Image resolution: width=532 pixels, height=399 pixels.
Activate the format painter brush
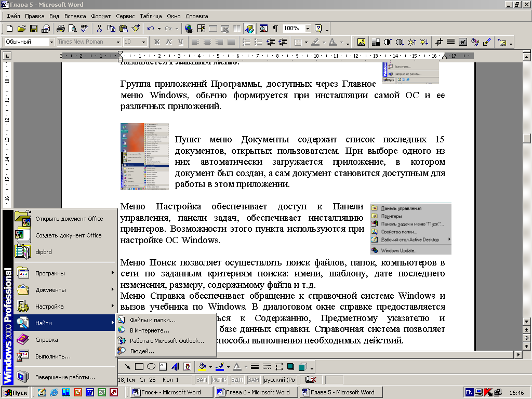tap(136, 29)
